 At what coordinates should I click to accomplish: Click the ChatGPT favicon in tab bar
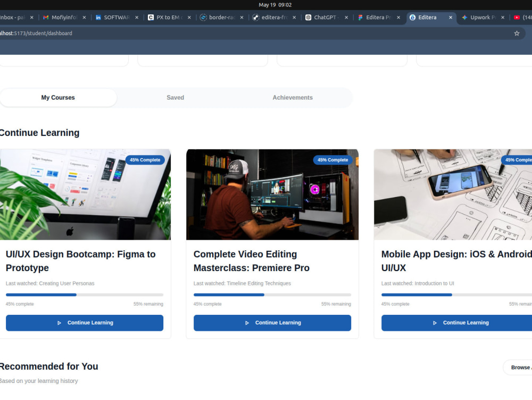308,18
